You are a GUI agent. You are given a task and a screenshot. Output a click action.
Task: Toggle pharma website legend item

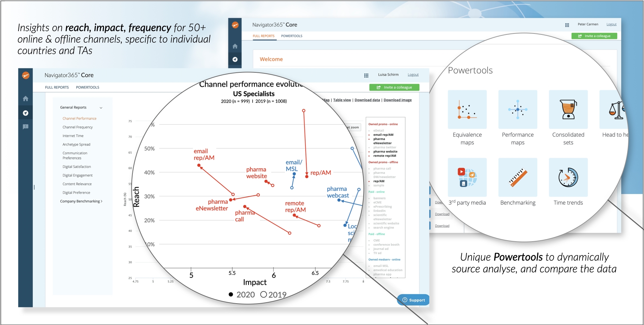pos(385,151)
